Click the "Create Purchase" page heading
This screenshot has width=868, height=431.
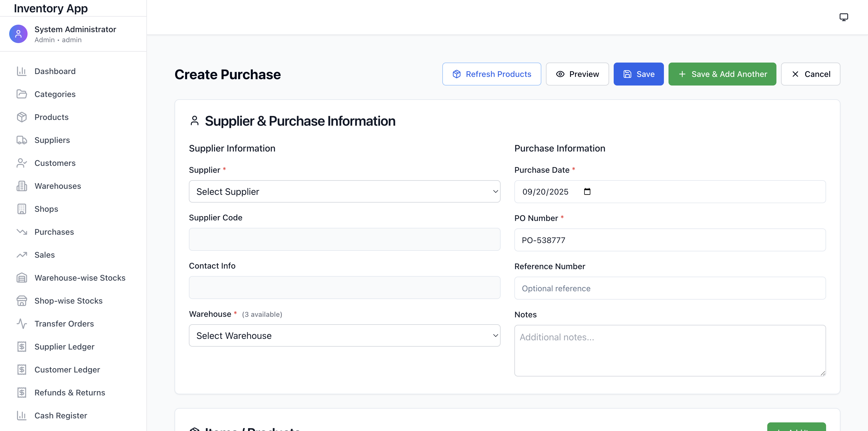point(227,74)
